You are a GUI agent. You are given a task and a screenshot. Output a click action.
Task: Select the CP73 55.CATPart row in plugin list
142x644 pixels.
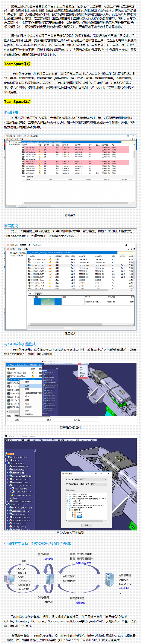coord(24,376)
